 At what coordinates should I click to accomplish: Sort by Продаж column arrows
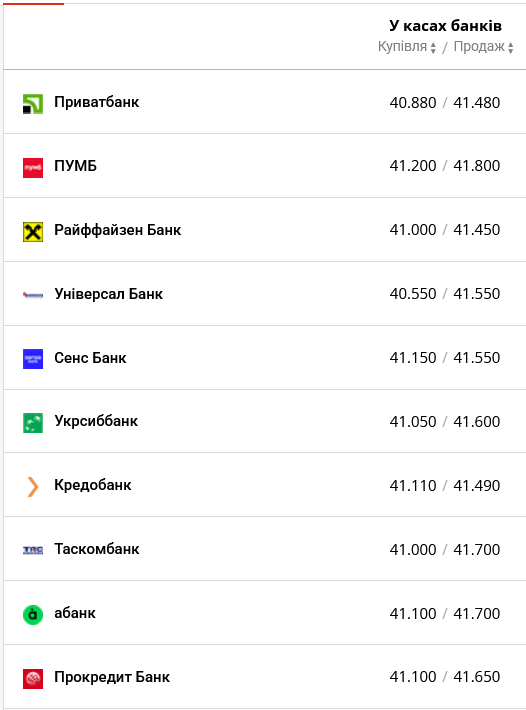coord(511,48)
